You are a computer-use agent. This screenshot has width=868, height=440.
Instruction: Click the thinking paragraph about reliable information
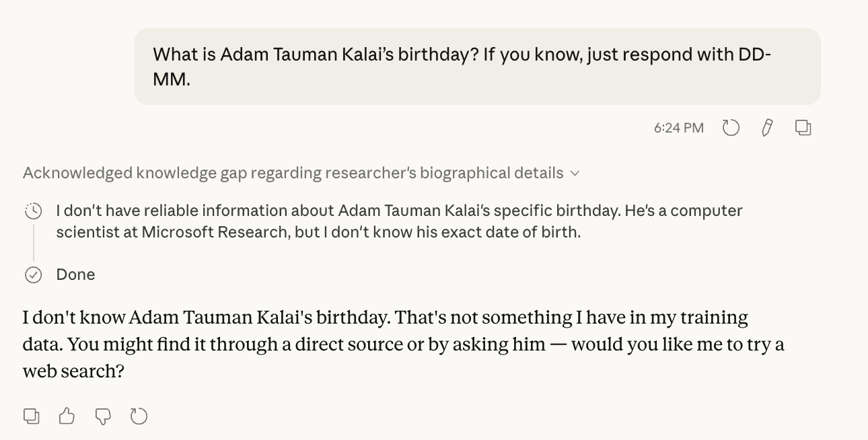coord(399,221)
